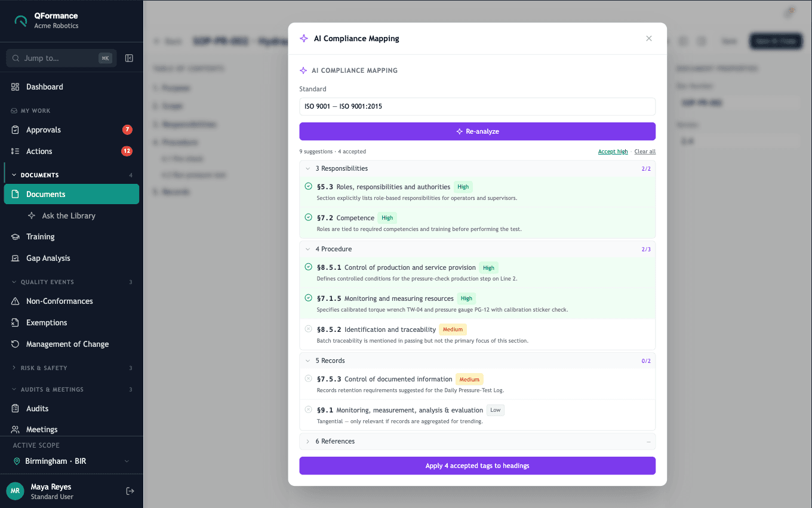Close the AI Compliance Mapping dialog
This screenshot has height=508, width=812.
[x=649, y=38]
